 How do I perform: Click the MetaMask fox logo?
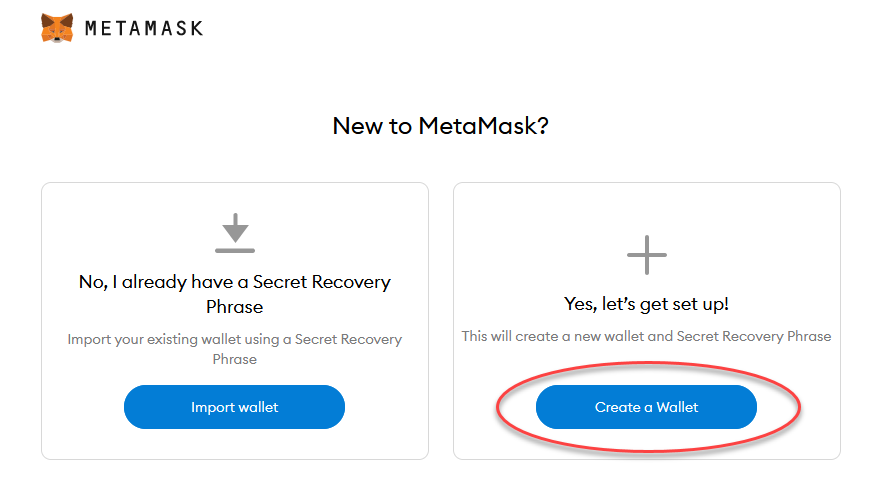point(57,28)
